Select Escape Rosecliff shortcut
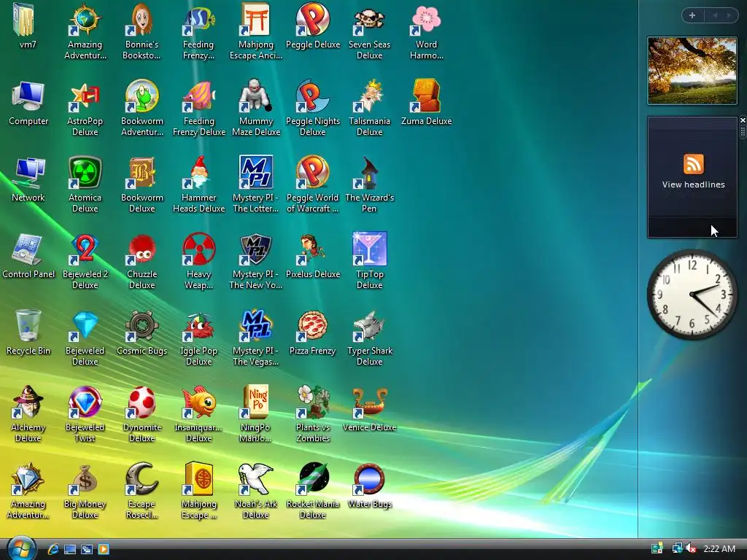747x560 pixels. pos(142,491)
